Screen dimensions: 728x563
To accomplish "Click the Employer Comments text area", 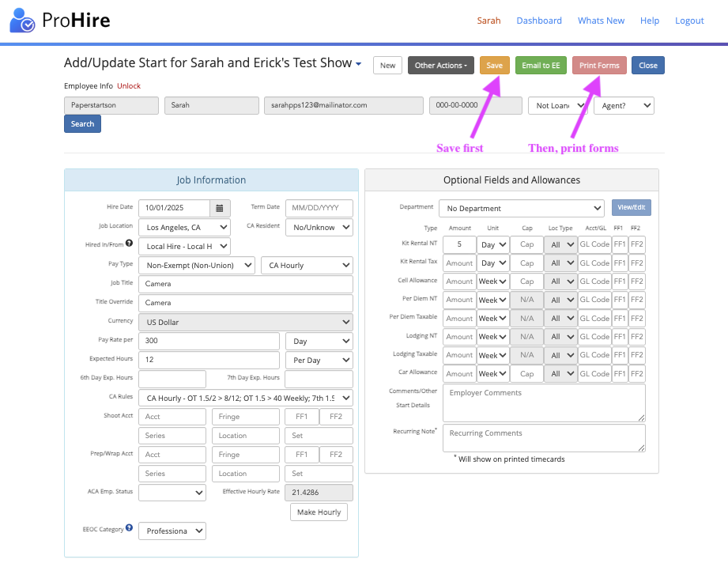I will coord(544,402).
